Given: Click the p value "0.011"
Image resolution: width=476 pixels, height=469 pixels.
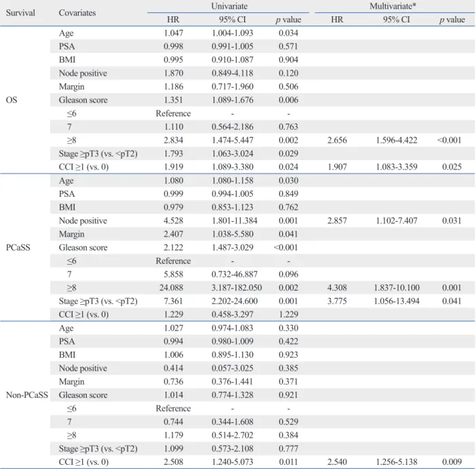Looking at the screenshot, I should point(288,462).
